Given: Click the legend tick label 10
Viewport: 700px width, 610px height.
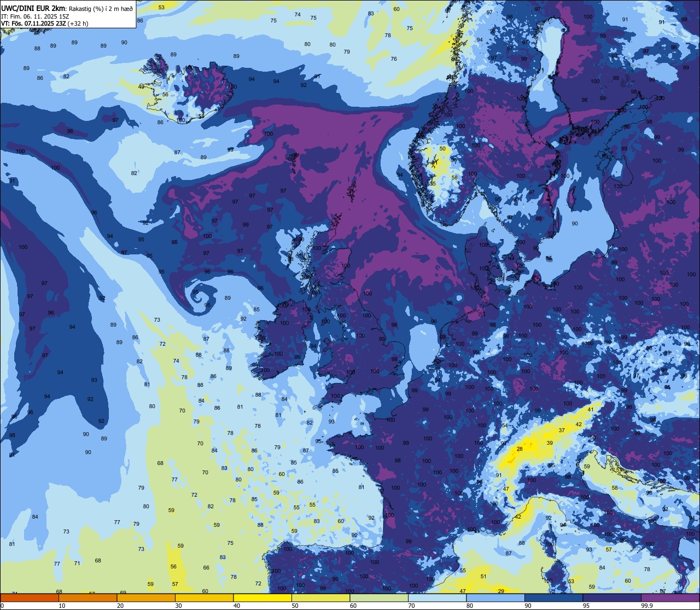Looking at the screenshot, I should pos(62,606).
